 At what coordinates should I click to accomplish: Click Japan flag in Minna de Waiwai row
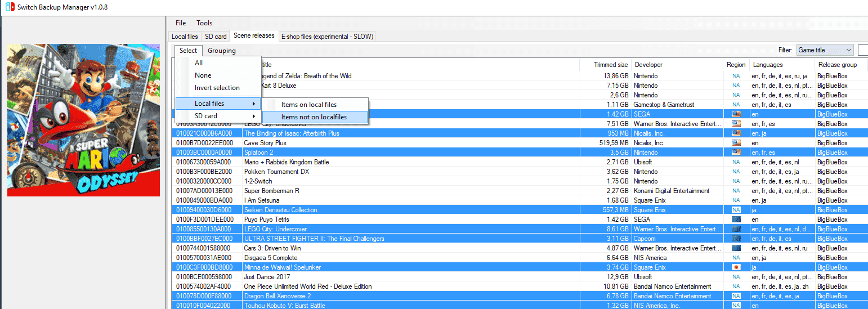(736, 267)
